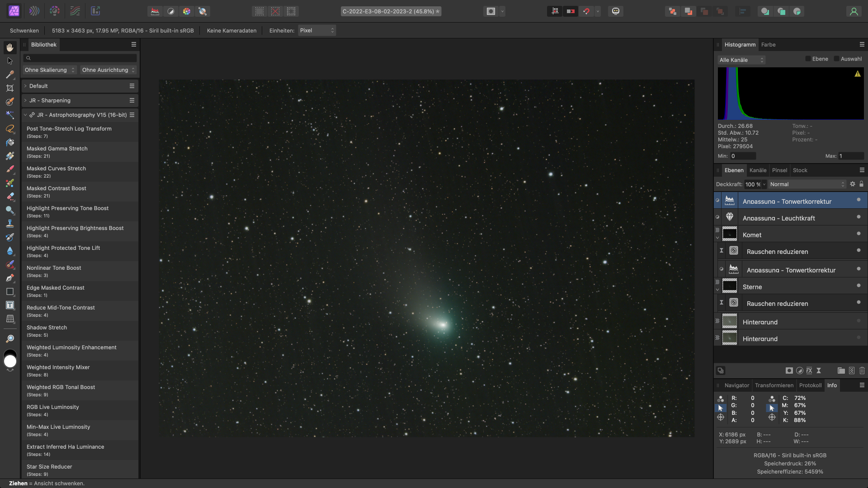This screenshot has width=868, height=488.
Task: Run the Masked Gamma Stretch macro
Action: (x=80, y=152)
